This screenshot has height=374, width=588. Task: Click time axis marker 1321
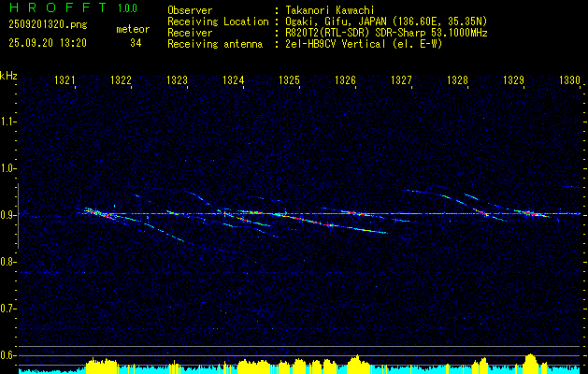click(65, 79)
